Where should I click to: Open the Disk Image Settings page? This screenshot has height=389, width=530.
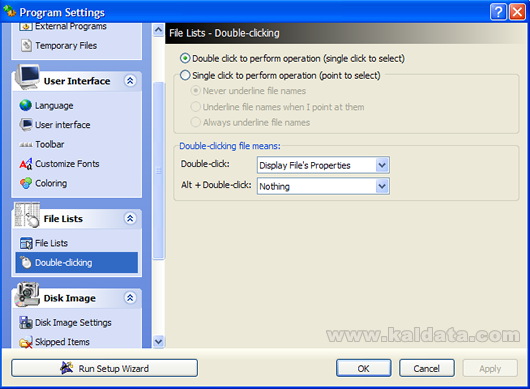pyautogui.click(x=73, y=323)
